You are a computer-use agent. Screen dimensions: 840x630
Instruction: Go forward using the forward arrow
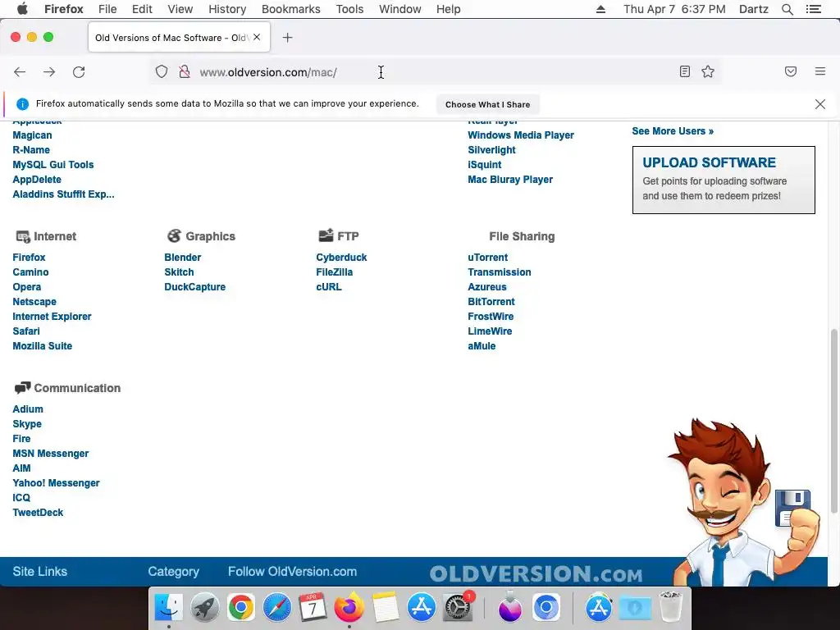[x=49, y=72]
